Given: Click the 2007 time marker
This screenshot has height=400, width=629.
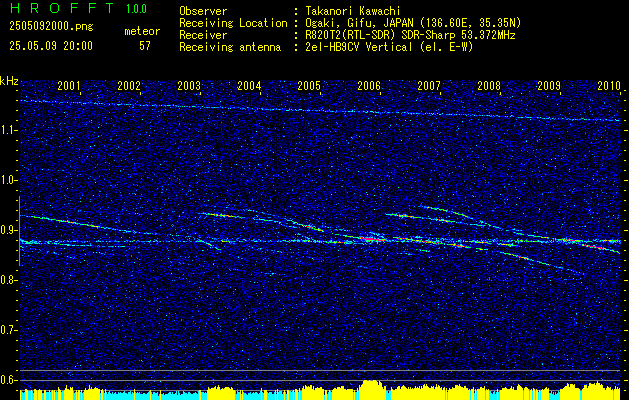Looking at the screenshot, I should tap(429, 85).
